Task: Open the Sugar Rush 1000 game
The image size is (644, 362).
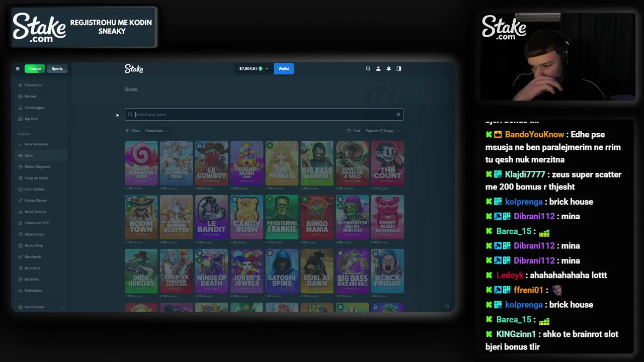Action: 247,163
